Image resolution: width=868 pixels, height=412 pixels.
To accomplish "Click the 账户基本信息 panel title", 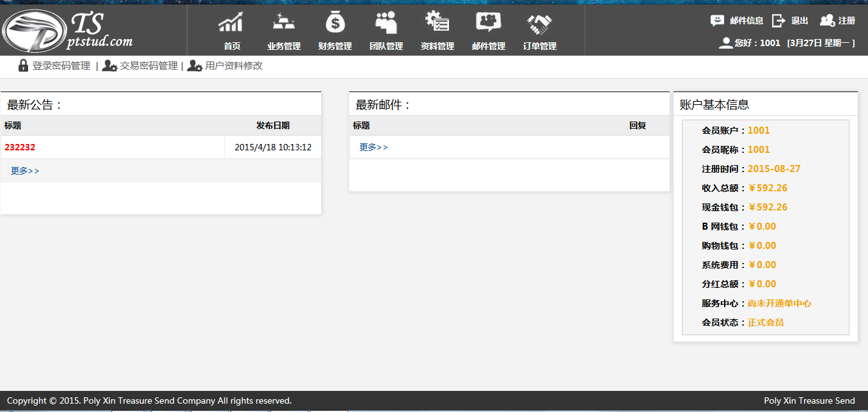I will coord(714,105).
